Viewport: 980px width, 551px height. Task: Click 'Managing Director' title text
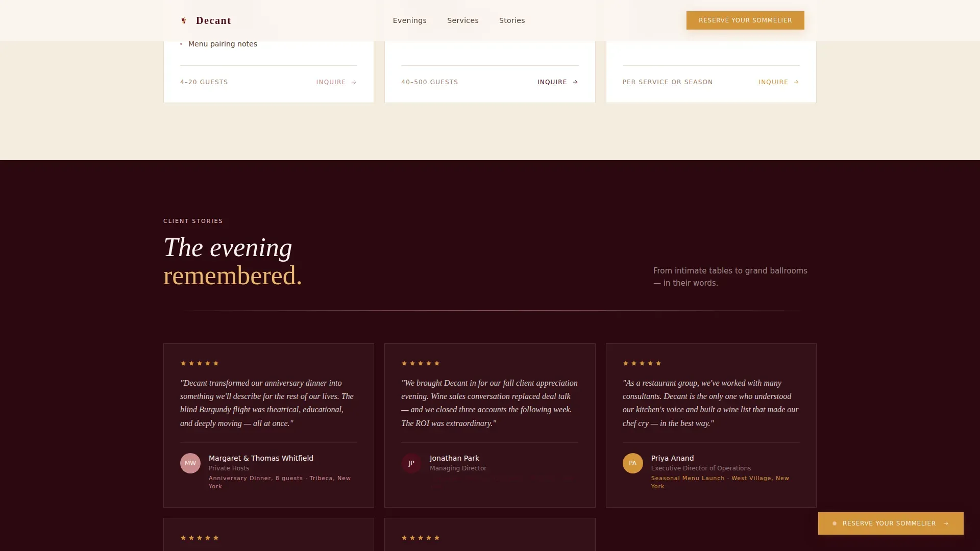458,468
